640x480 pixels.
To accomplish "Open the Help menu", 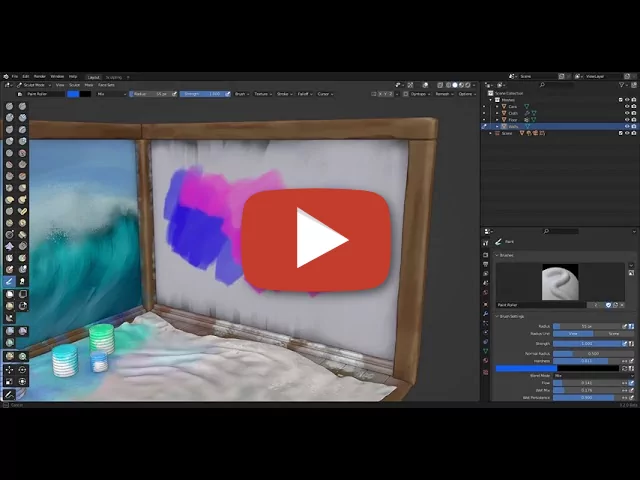I will pos(73,76).
